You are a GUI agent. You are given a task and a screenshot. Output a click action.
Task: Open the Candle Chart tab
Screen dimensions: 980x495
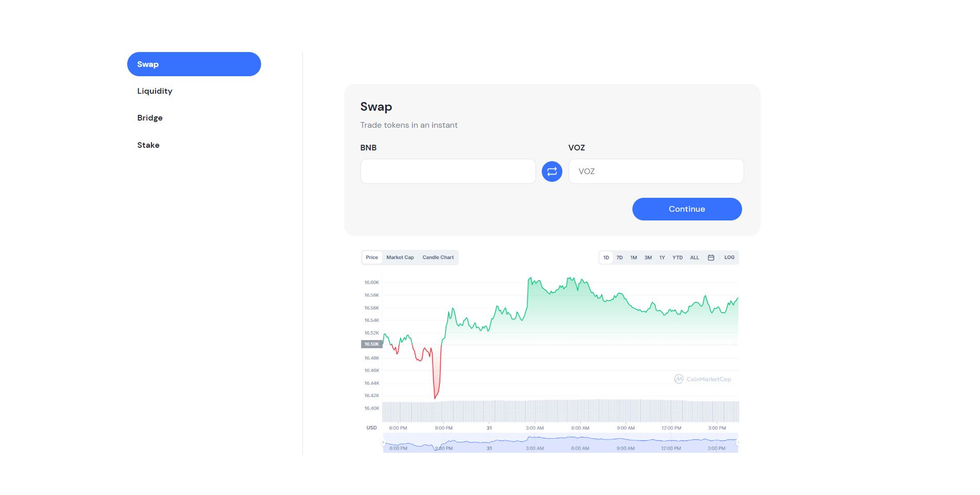point(438,258)
